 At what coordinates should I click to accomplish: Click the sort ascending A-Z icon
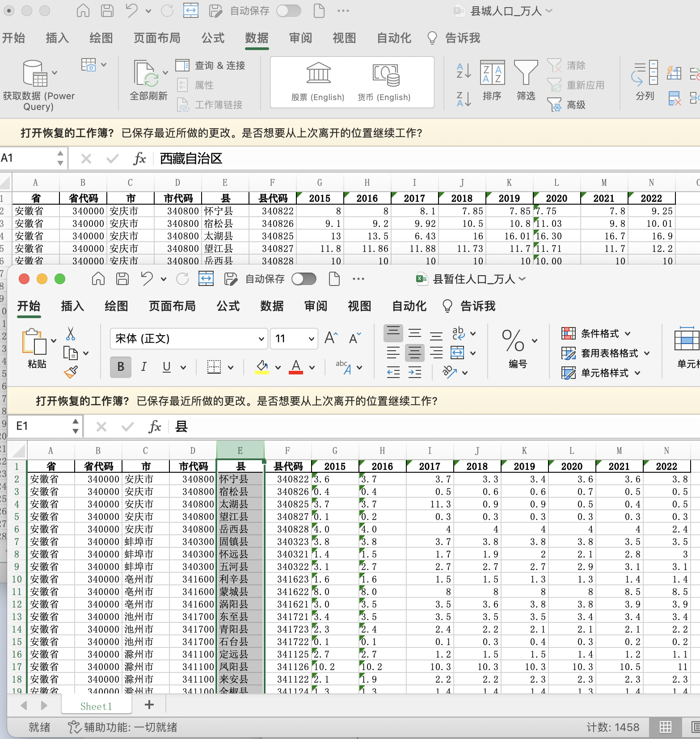pyautogui.click(x=464, y=71)
